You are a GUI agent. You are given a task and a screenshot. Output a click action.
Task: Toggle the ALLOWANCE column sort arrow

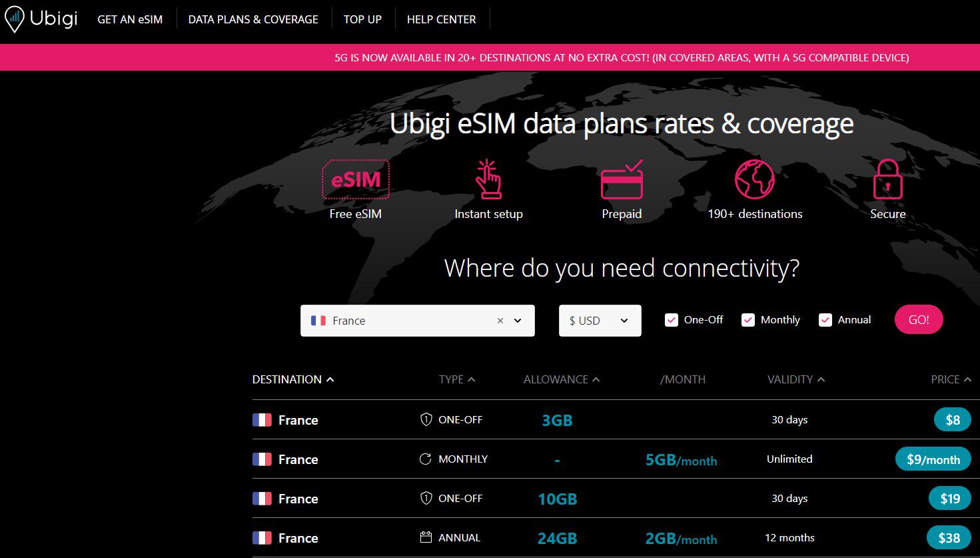(595, 379)
